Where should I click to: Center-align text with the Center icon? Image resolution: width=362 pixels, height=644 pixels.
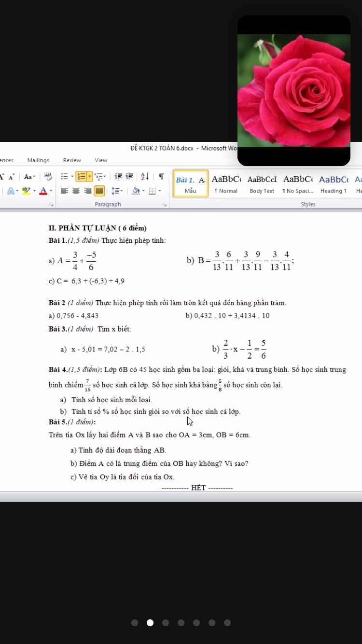(x=76, y=191)
